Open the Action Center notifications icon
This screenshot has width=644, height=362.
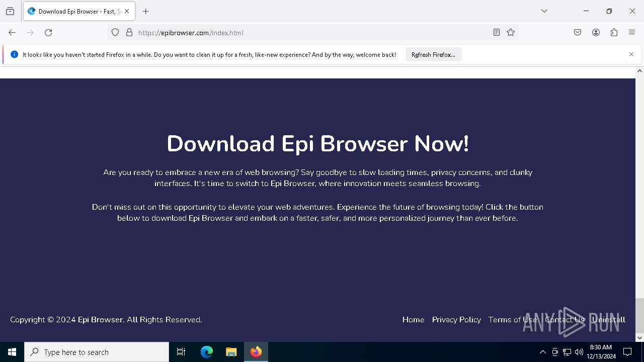(x=627, y=352)
